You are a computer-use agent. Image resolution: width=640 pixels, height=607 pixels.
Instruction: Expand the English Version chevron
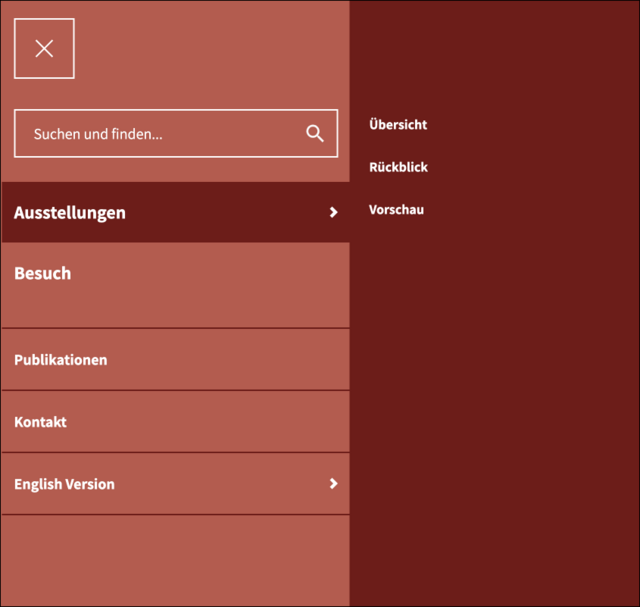click(334, 484)
